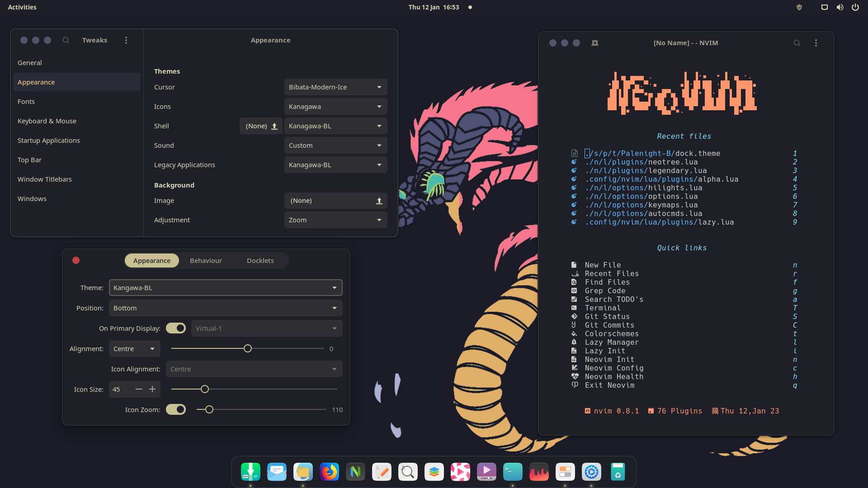This screenshot has width=868, height=488.
Task: Open the NVIM window three-dot menu
Action: point(816,43)
